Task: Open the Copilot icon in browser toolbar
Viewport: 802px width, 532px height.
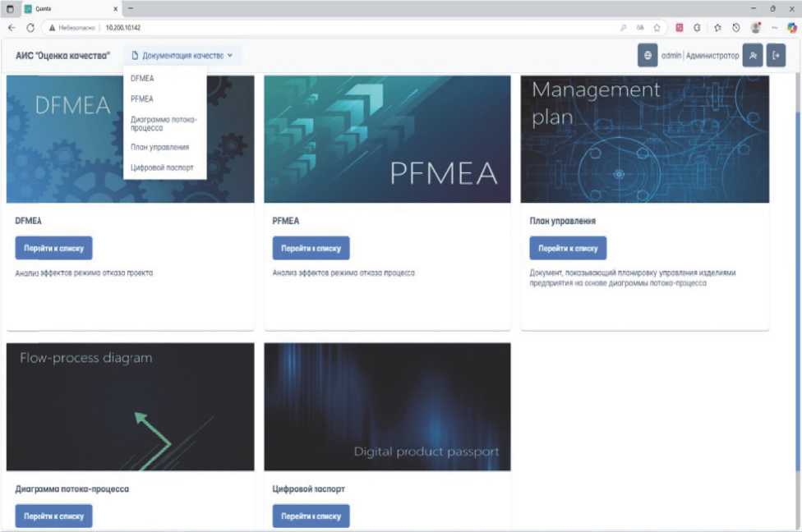Action: (x=792, y=28)
